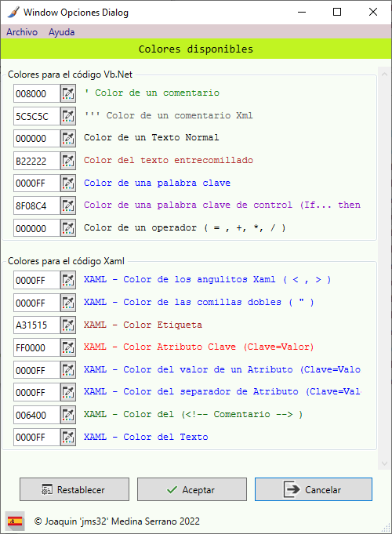Open picker for XAML Atributo Clave FF0000

[68, 347]
